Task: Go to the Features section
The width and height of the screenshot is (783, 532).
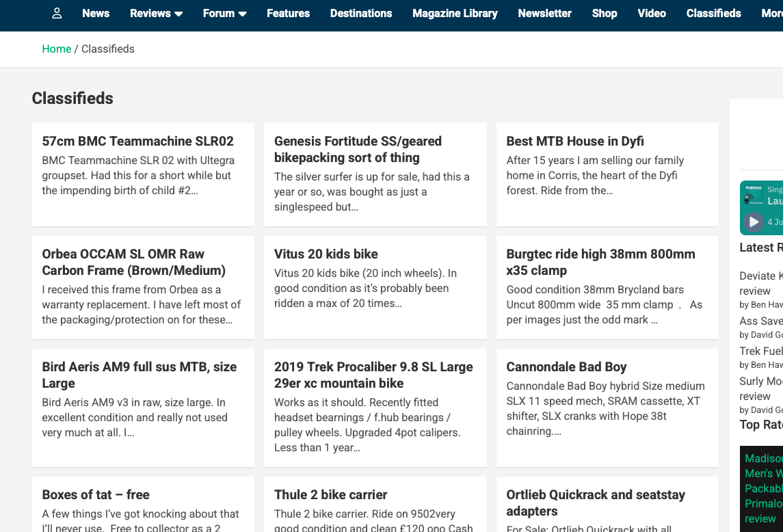Action: [x=288, y=13]
